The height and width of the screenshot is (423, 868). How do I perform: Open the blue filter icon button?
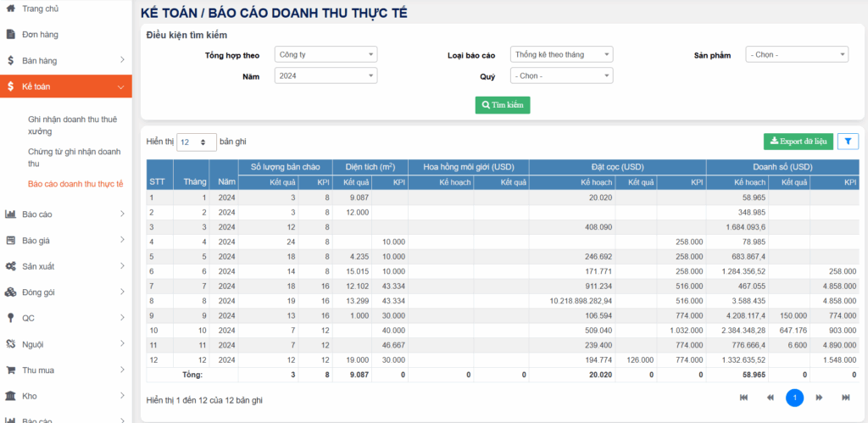[x=848, y=142]
